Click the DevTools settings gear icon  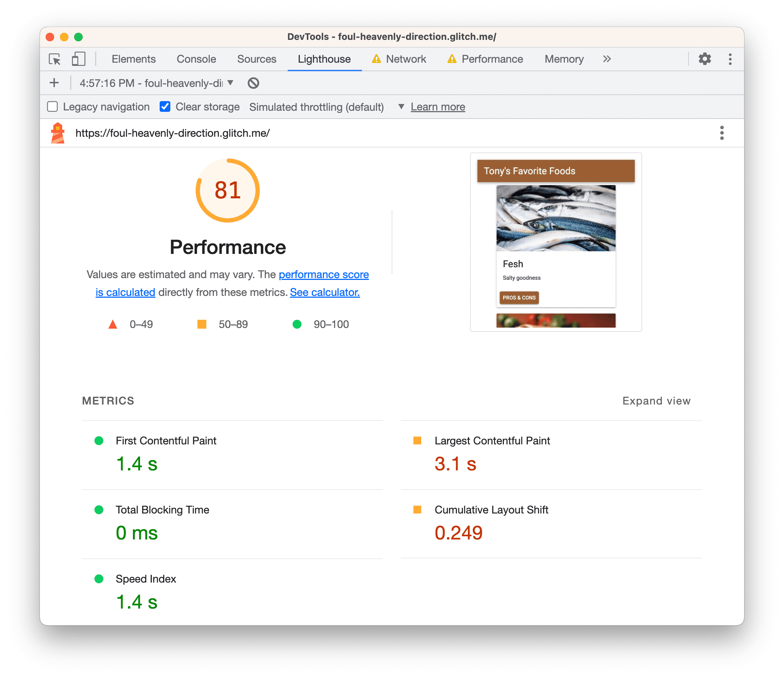pos(705,59)
